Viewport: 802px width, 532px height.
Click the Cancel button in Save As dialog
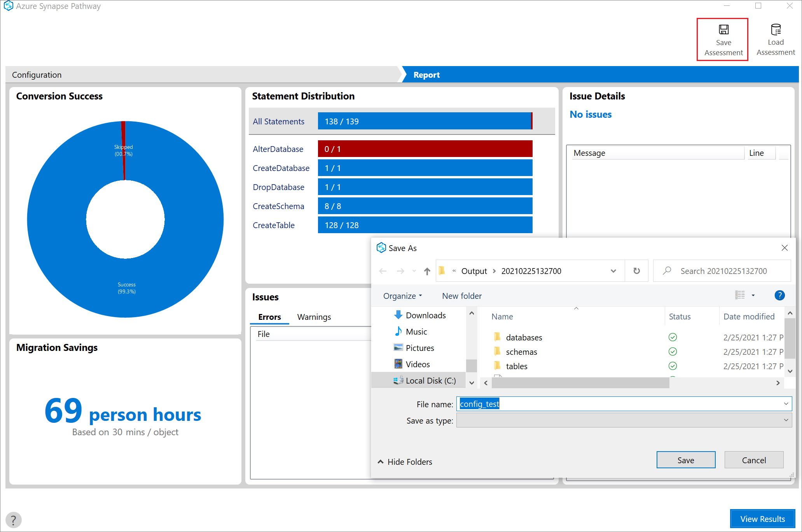click(754, 460)
